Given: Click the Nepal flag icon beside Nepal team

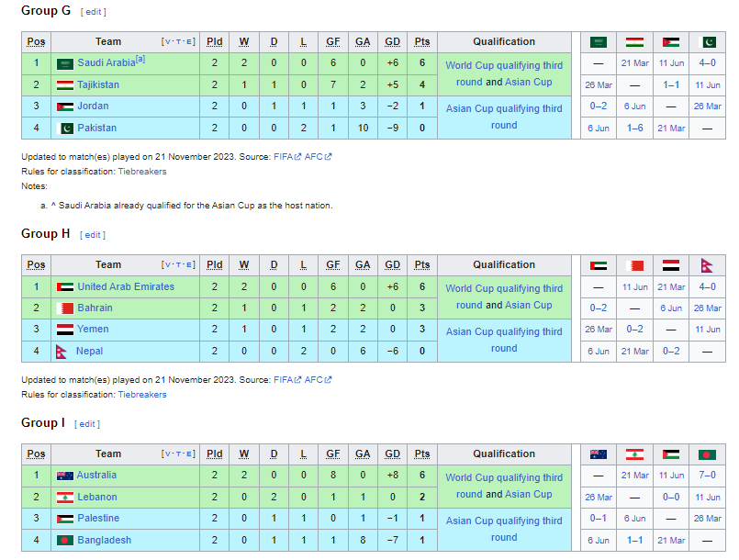Looking at the screenshot, I should (64, 352).
